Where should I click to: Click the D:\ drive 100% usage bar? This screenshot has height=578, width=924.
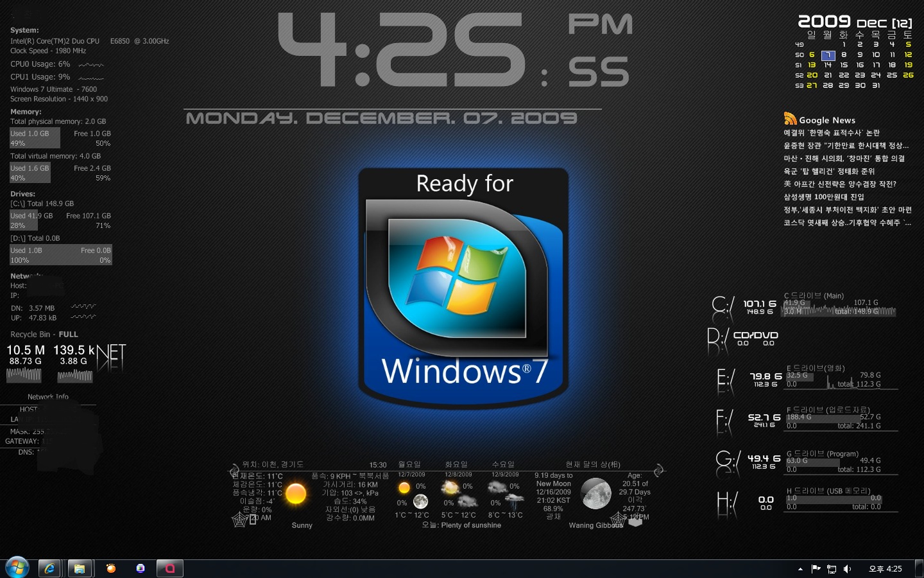pos(61,255)
